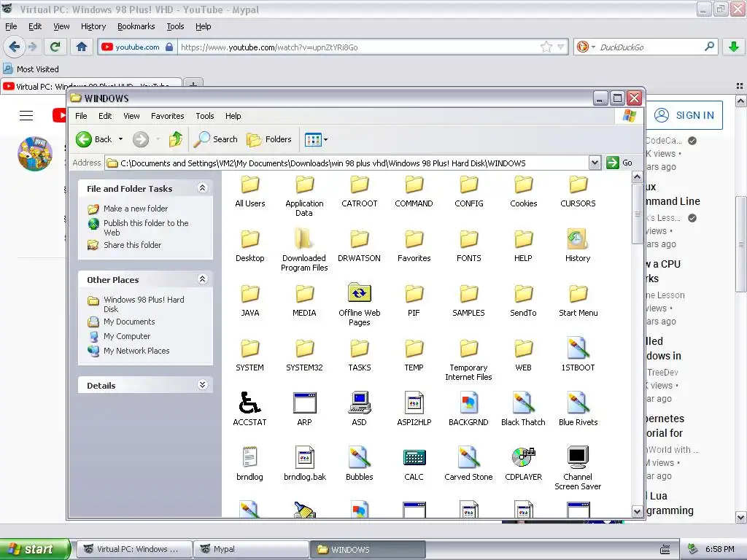The width and height of the screenshot is (747, 560).
Task: Click the YouTube SIGN IN button
Action: coord(684,115)
